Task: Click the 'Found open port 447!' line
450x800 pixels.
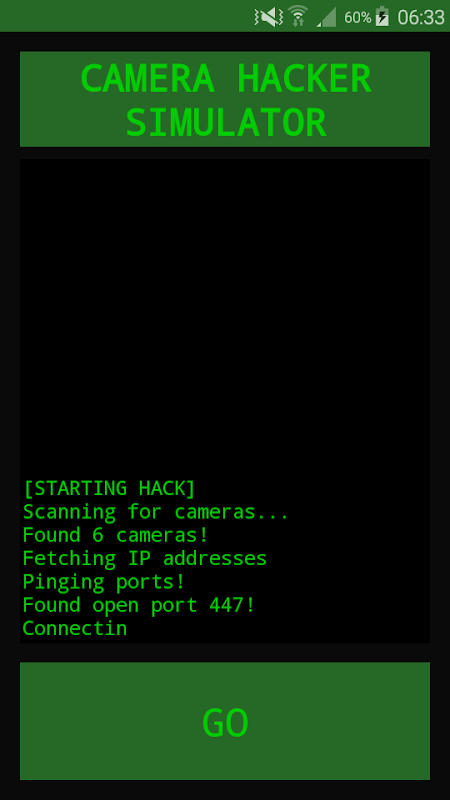Action: click(139, 606)
